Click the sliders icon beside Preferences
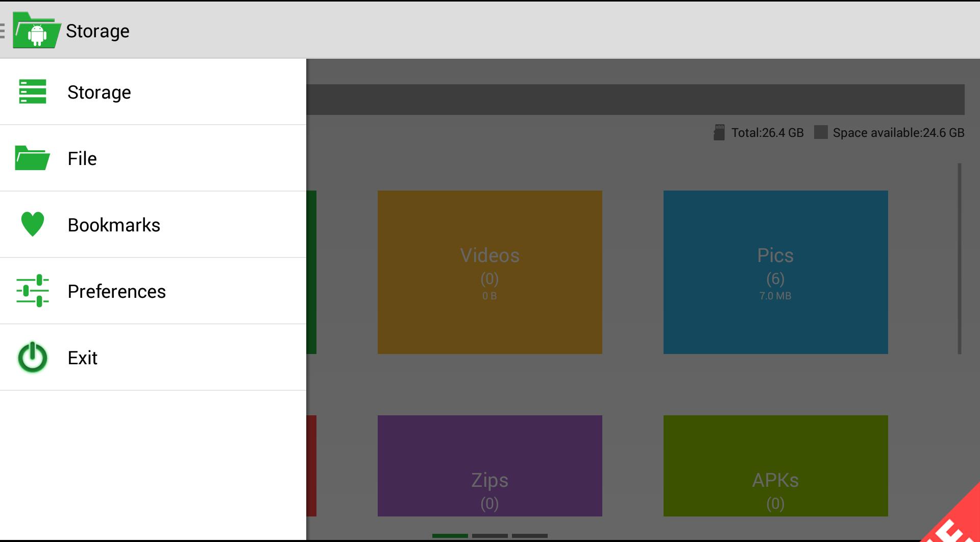This screenshot has width=980, height=542. [34, 291]
